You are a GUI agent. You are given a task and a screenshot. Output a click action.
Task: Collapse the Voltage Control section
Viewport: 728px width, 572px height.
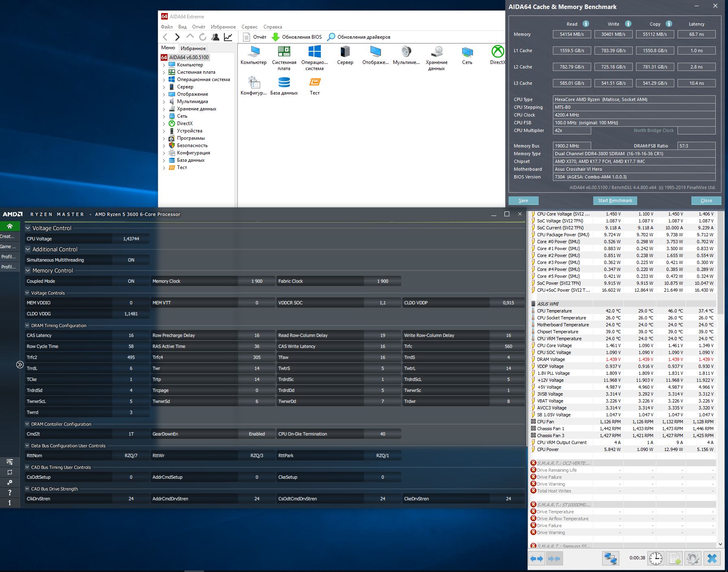click(x=28, y=228)
